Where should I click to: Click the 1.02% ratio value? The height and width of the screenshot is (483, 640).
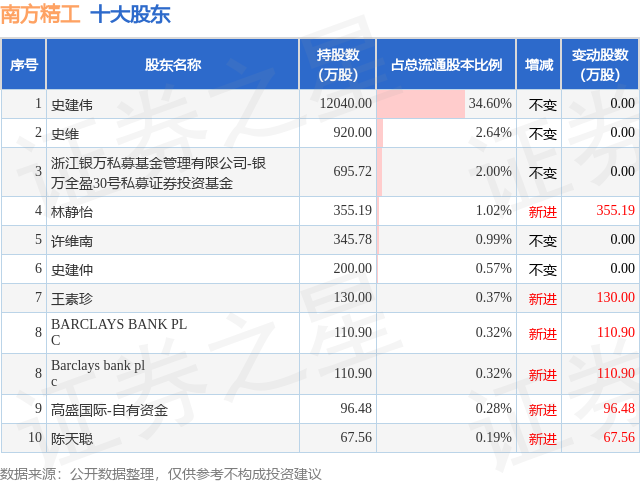tap(493, 210)
